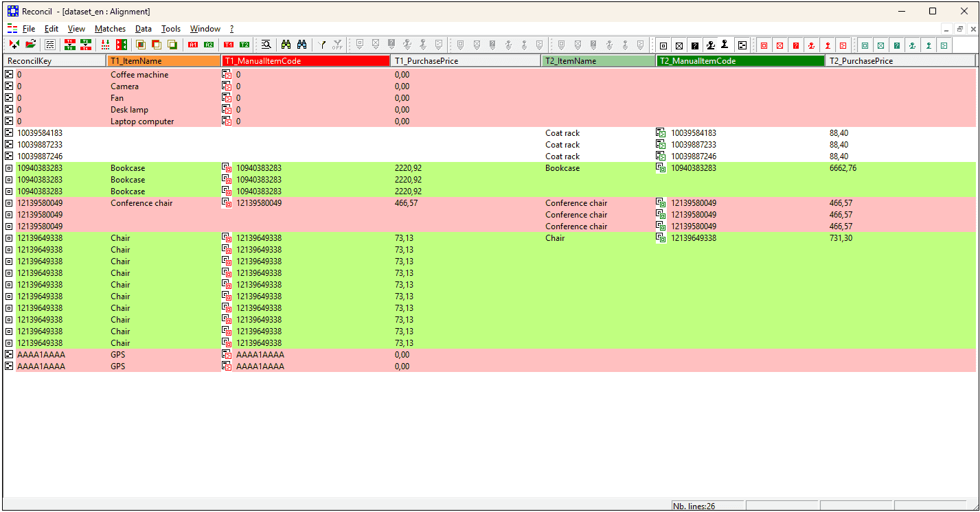980x512 pixels.
Task: Click the red A1 toolbar icon
Action: click(193, 45)
